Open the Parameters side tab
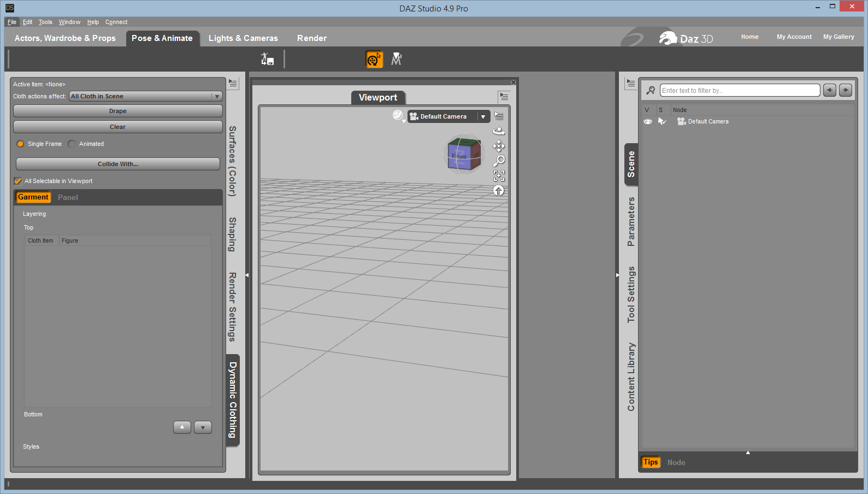 click(631, 221)
